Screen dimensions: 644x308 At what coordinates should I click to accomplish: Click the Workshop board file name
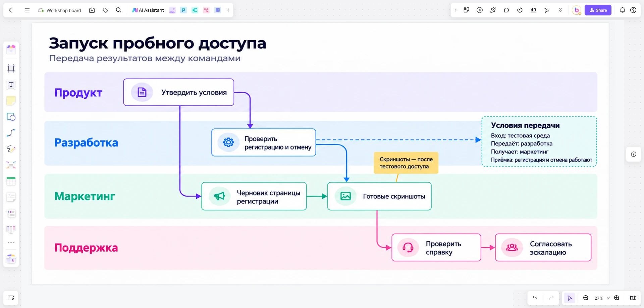click(63, 10)
